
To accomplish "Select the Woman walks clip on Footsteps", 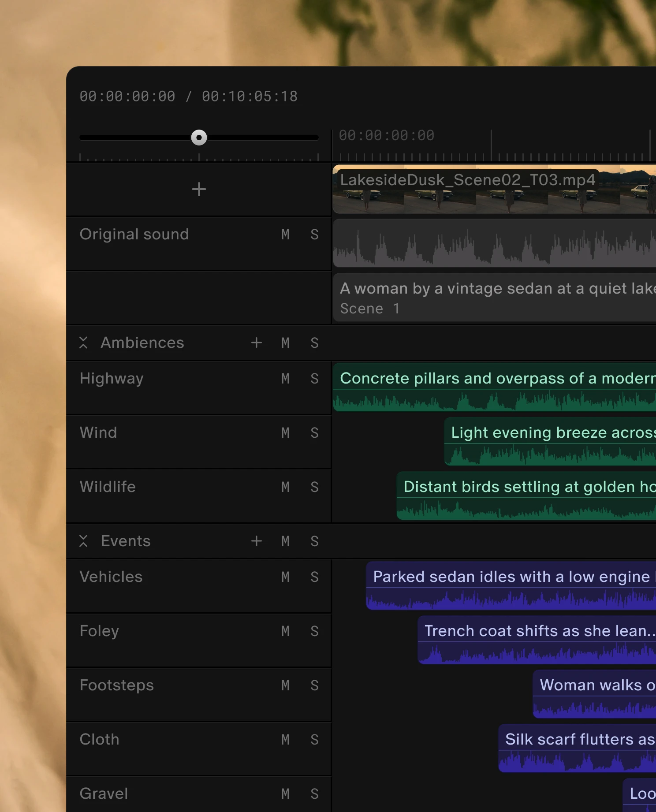I will click(x=594, y=694).
